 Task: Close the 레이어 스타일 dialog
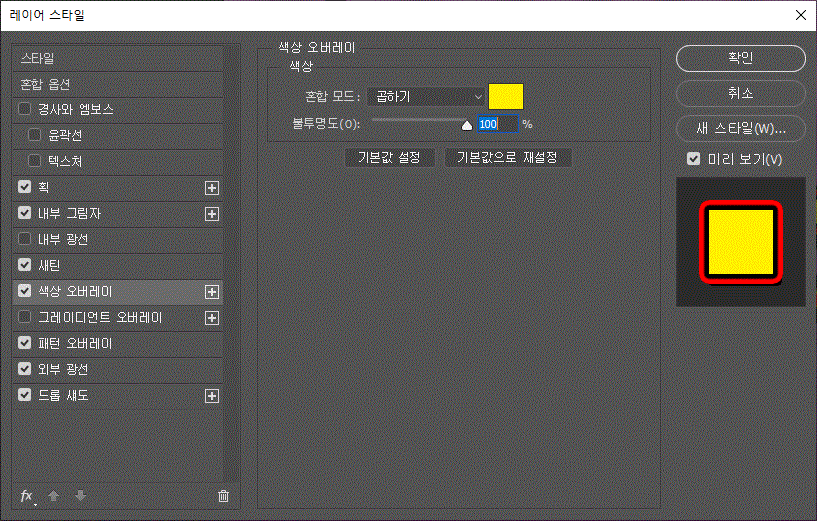point(801,15)
